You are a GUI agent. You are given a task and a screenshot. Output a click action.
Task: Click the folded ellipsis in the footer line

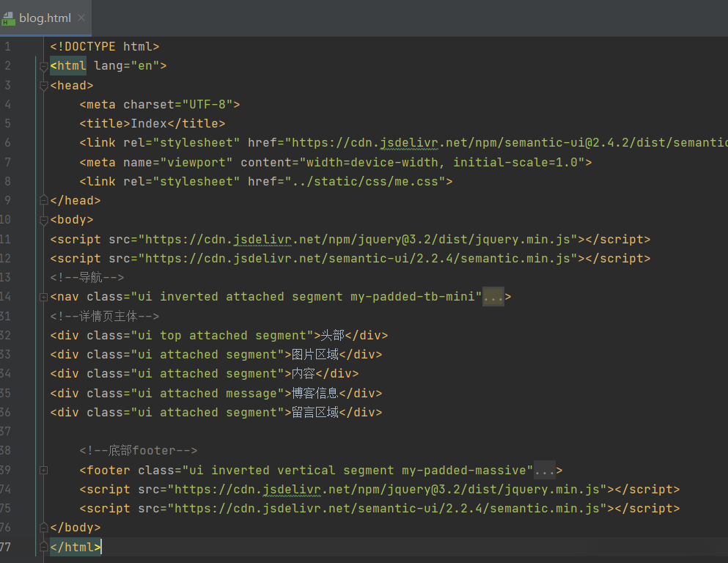click(x=544, y=470)
